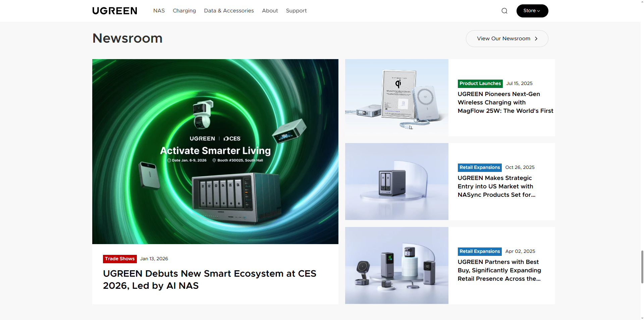Click the page vertical scrollbar
The image size is (644, 320).
point(642,267)
